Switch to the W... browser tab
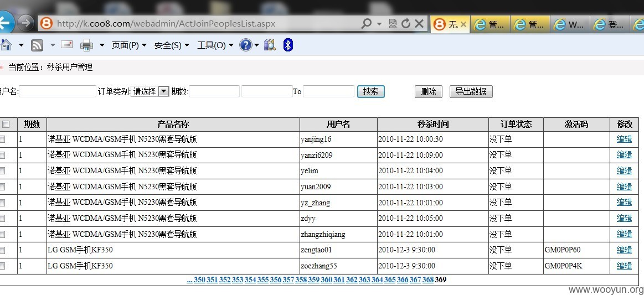644x295 pixels. click(x=570, y=24)
